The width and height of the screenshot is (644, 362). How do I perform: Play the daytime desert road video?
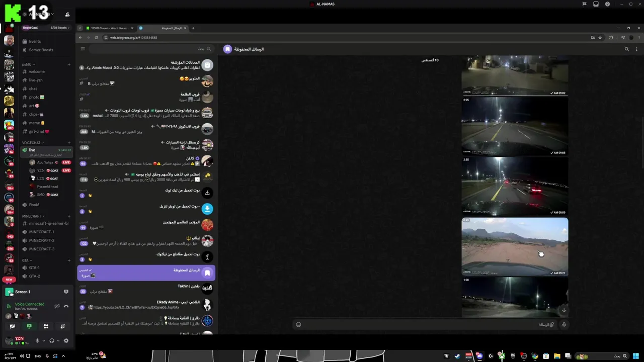[x=515, y=246]
